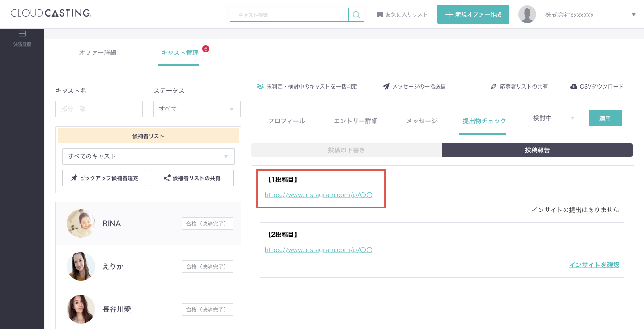Switch to 投稿の下書き toggle

(347, 150)
